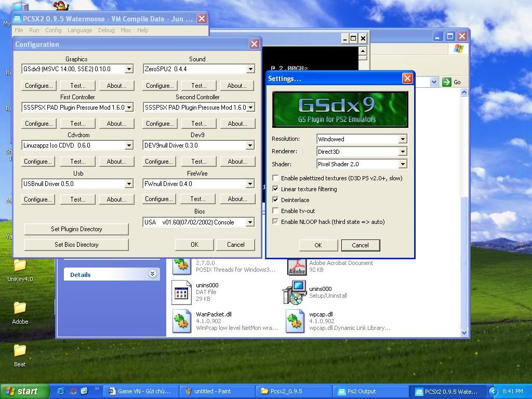Select the unins000 Setup/Uninstall icon

click(x=294, y=292)
